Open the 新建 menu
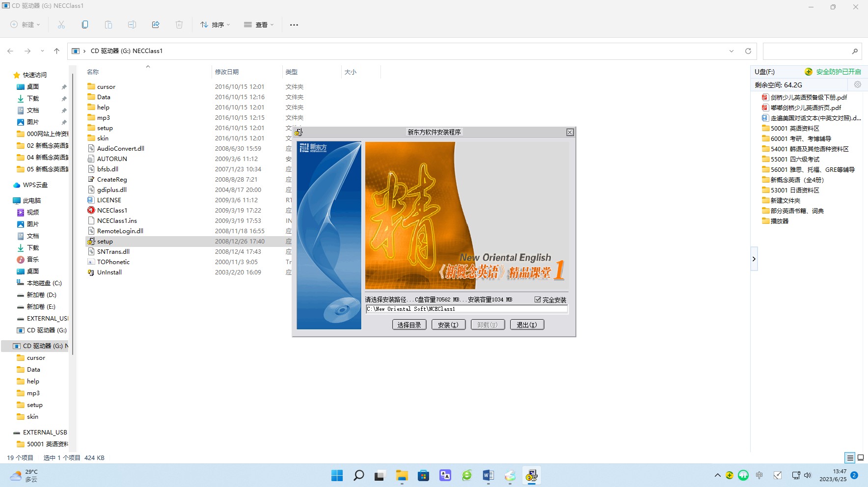 [x=26, y=25]
